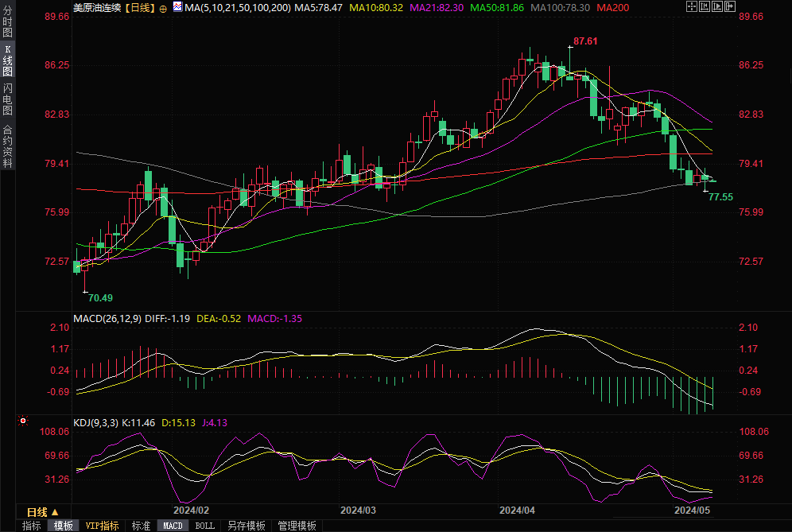Viewport: 792px width, 532px height.
Task: Click the 2024/04 date marker on time axis
Action: [x=518, y=510]
